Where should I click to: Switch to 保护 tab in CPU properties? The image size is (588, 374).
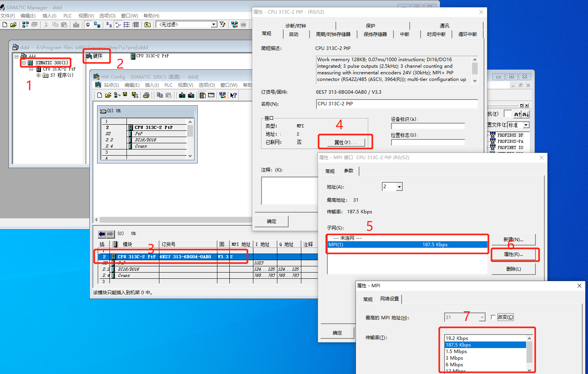(x=371, y=26)
